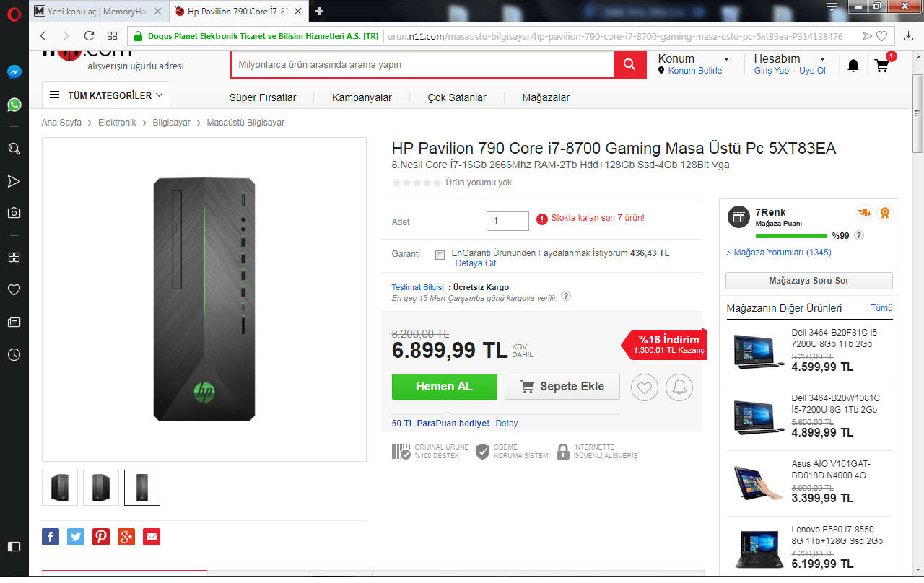
Task: Share product by email icon
Action: [x=152, y=537]
